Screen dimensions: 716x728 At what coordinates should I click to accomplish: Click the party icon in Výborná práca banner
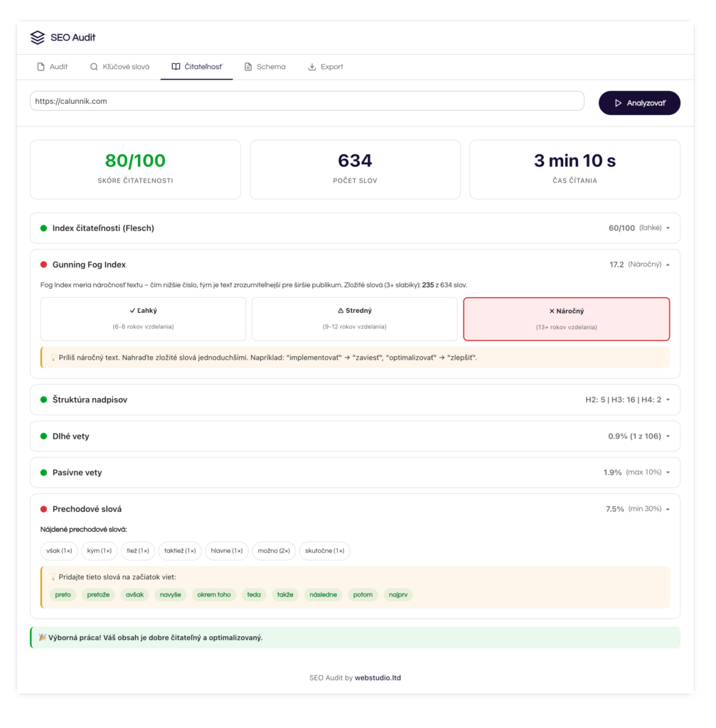42,638
